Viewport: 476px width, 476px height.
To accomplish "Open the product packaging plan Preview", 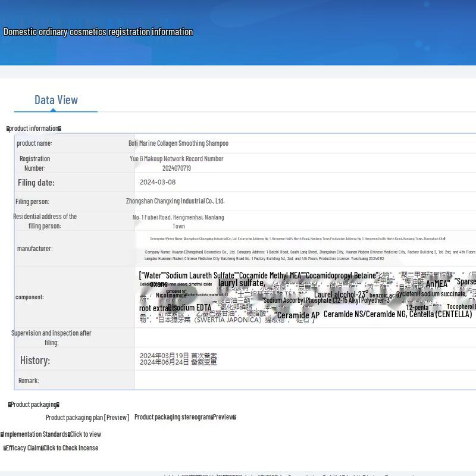I will click(117, 418).
